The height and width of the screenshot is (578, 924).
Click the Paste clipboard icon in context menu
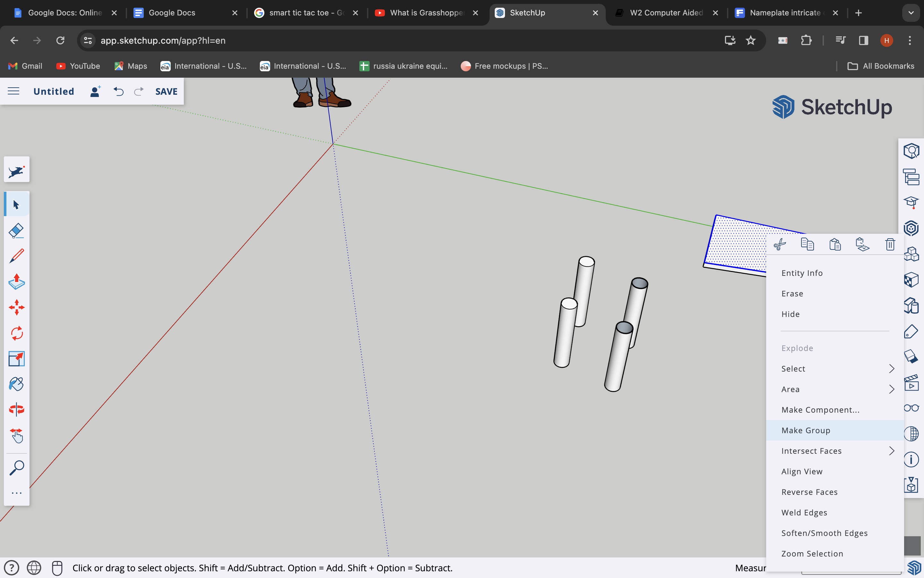[835, 244]
